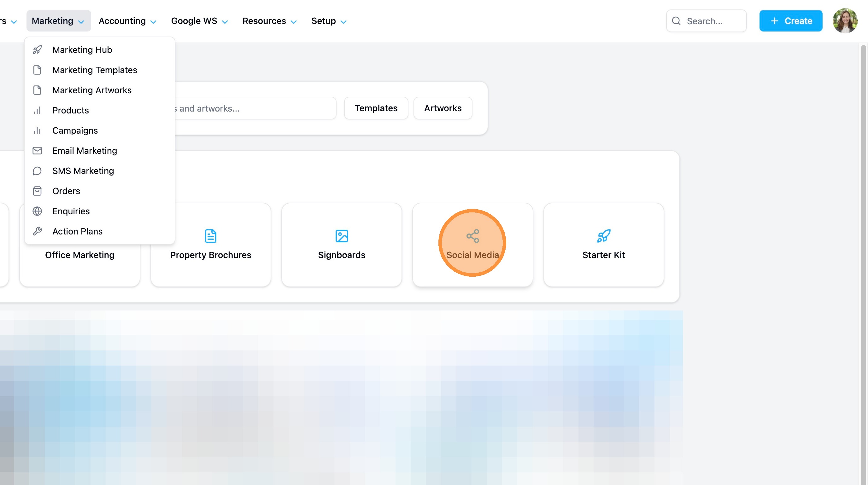Image resolution: width=868 pixels, height=485 pixels.
Task: Click the plus icon on the Create button
Action: pyautogui.click(x=775, y=21)
